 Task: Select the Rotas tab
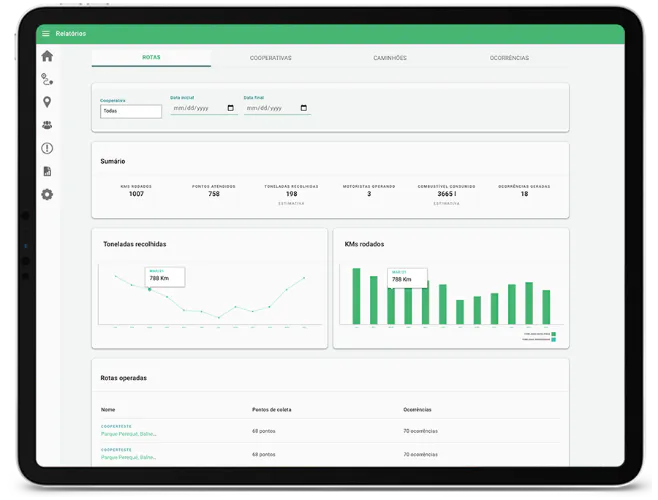click(151, 58)
